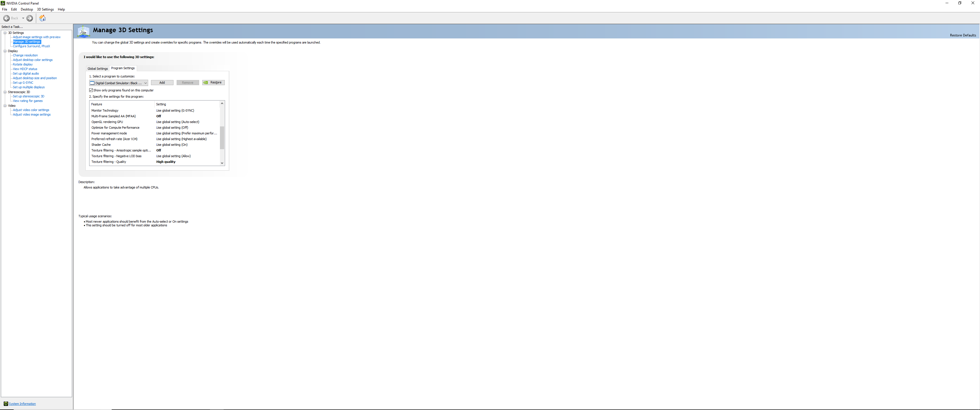The image size is (980, 410).
Task: Click the Back arrow icon
Action: click(7, 18)
